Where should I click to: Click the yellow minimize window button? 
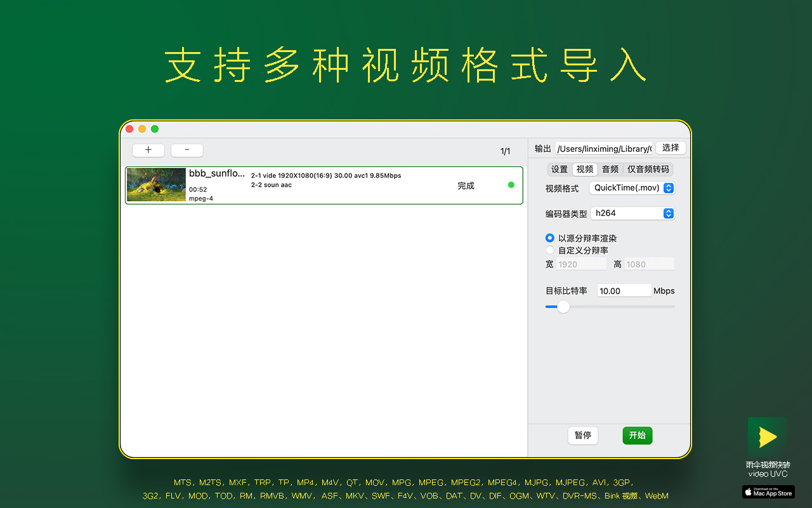pyautogui.click(x=142, y=129)
